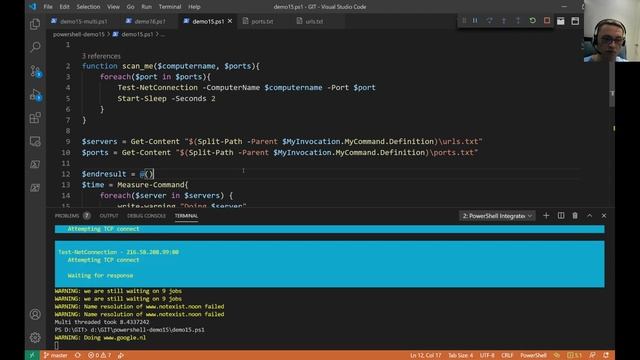Open the File menu

coord(48,7)
